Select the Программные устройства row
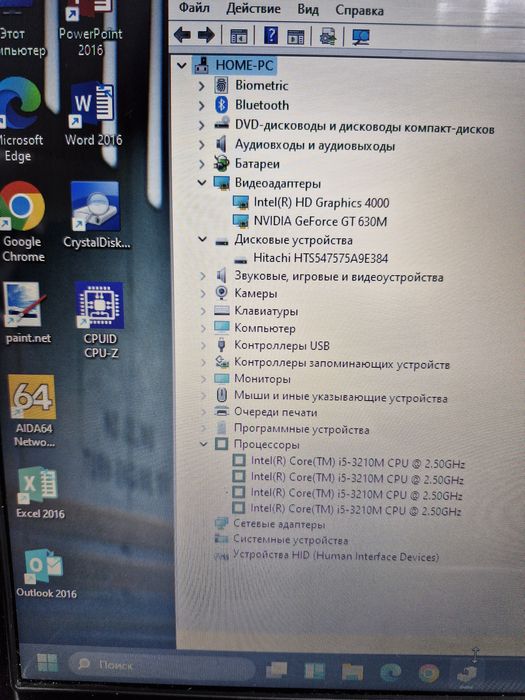 tap(292, 429)
